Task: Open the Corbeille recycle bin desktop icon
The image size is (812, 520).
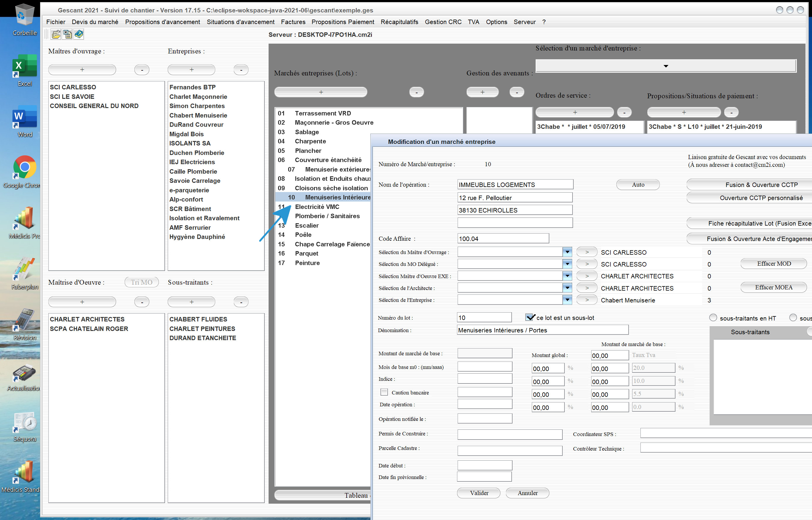Action: (25, 20)
